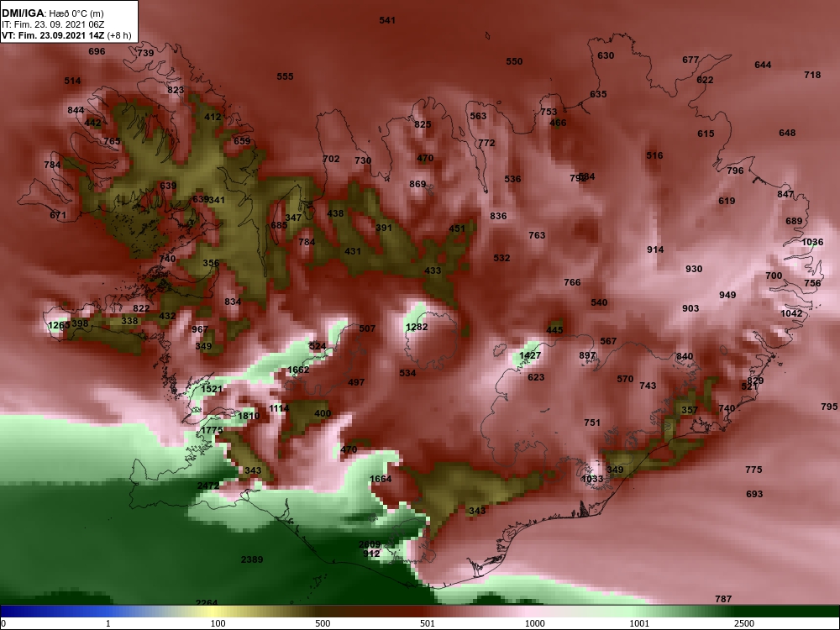Image resolution: width=840 pixels, height=630 pixels.
Task: Click the 869 height value
Action: [x=417, y=184]
